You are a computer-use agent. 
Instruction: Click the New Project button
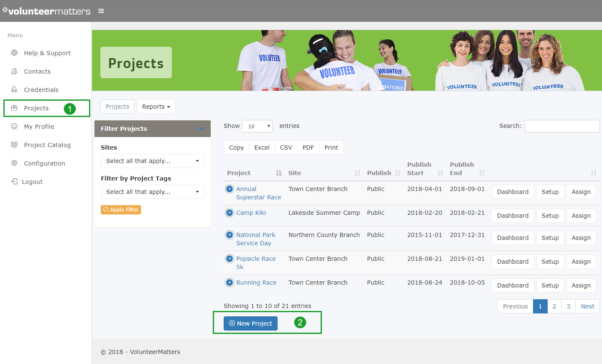tap(250, 323)
